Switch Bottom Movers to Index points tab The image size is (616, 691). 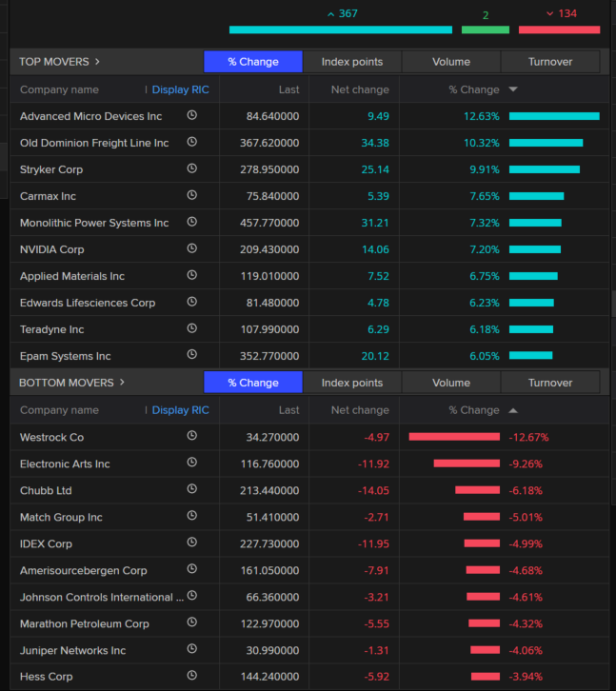352,383
